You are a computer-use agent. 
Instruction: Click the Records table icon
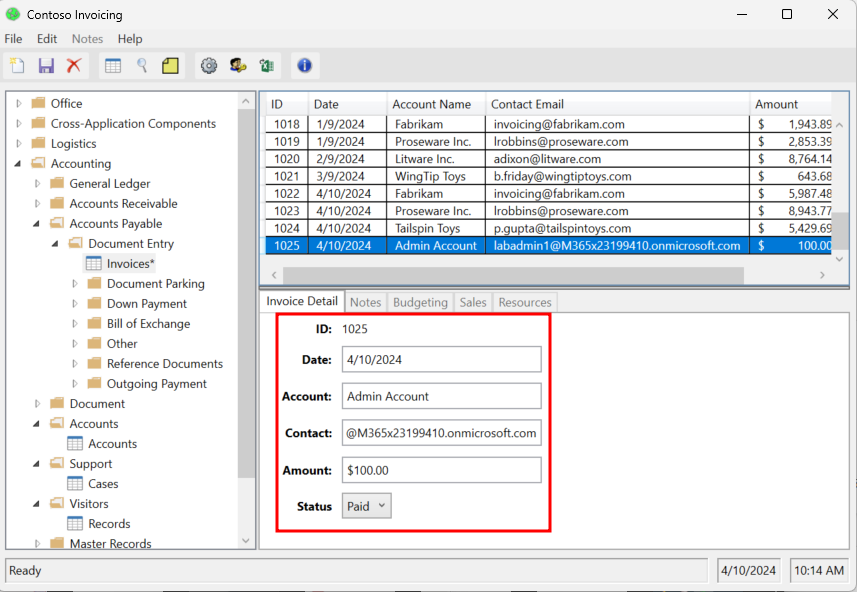pyautogui.click(x=75, y=523)
